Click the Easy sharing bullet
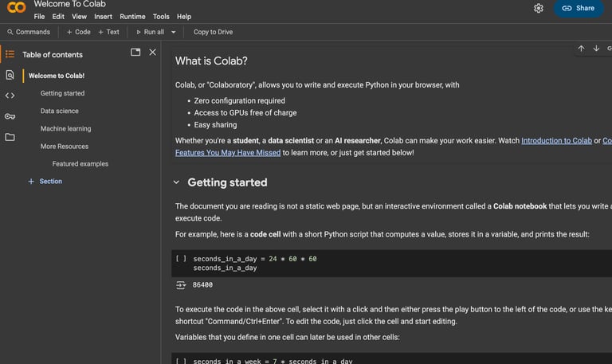 [215, 125]
